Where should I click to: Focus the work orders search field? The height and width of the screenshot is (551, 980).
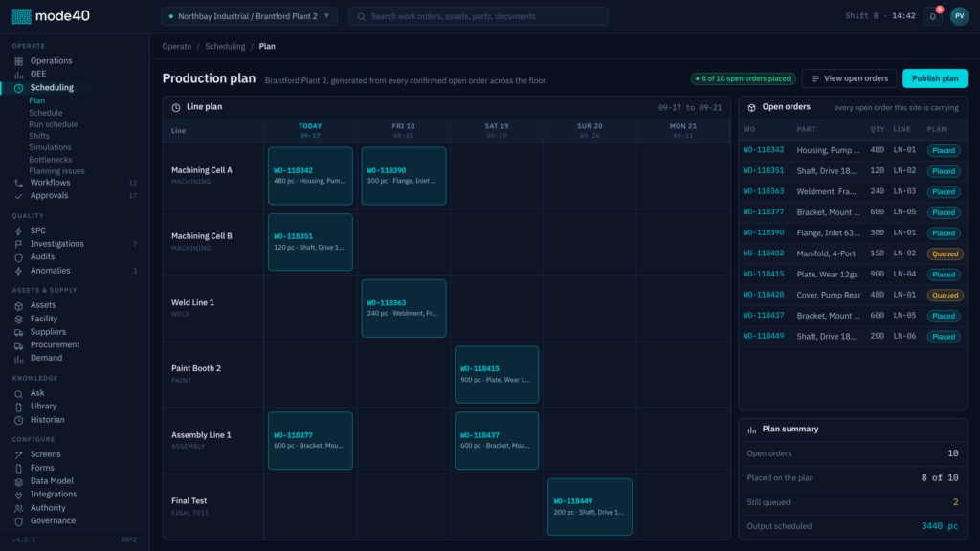point(479,16)
